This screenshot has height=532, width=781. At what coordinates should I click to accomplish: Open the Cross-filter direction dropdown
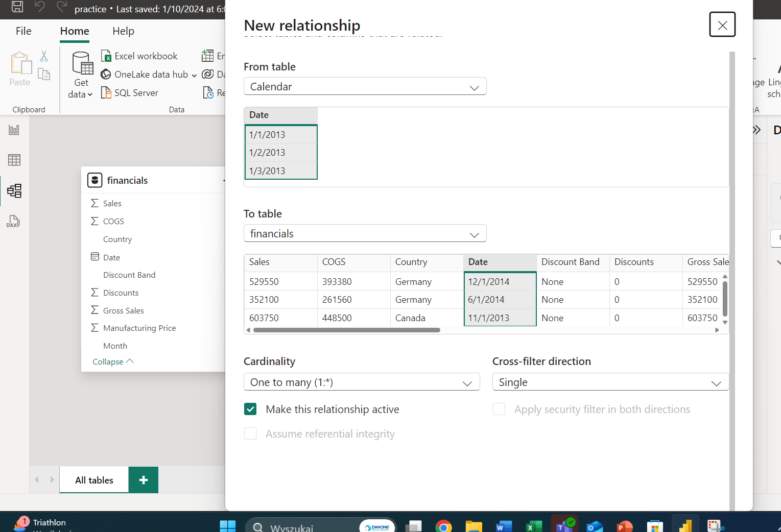click(610, 382)
